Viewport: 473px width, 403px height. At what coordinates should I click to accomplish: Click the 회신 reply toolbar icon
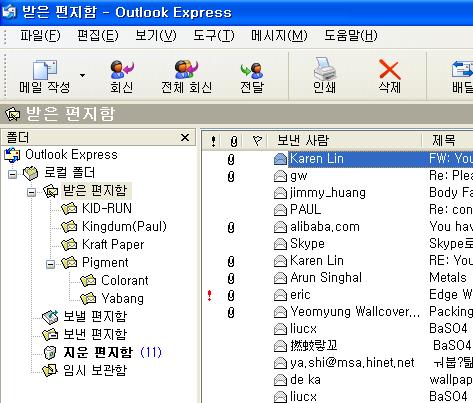tap(122, 69)
